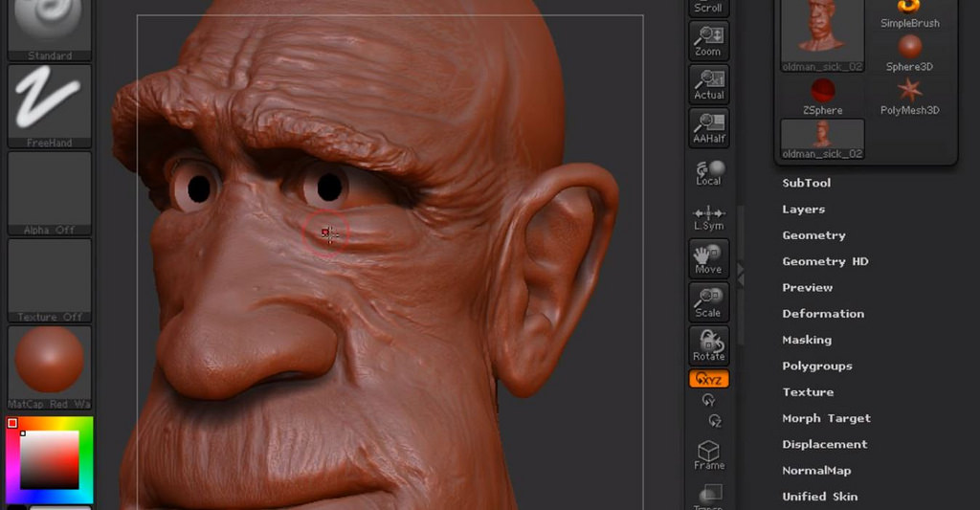The image size is (980, 510).
Task: Expand the Preview section
Action: pos(808,288)
